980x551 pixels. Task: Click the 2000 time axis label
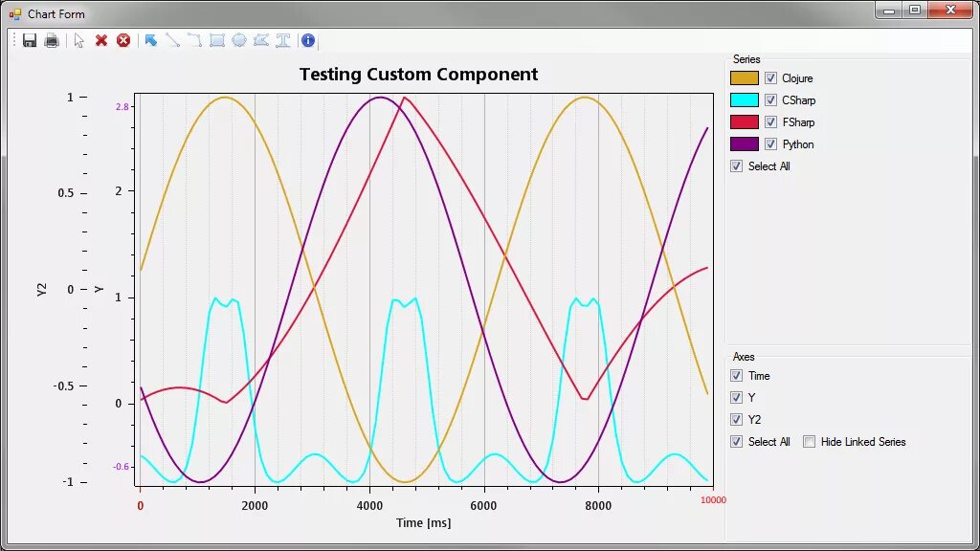[255, 506]
